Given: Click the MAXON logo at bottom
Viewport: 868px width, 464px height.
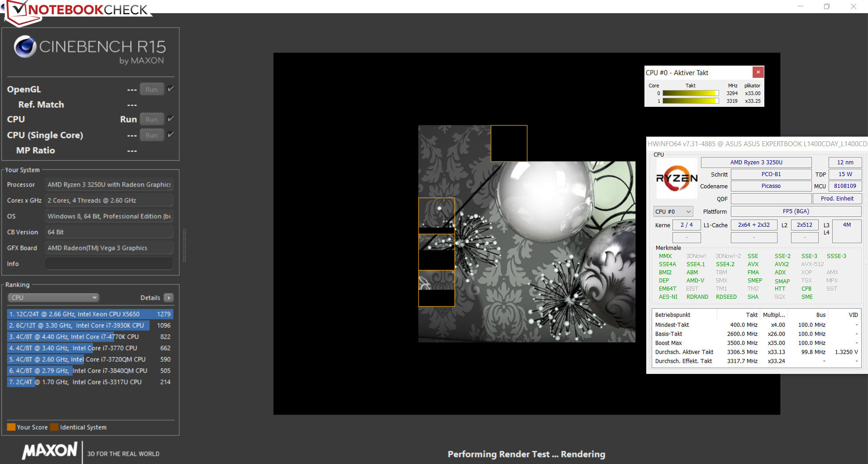Looking at the screenshot, I should click(50, 450).
